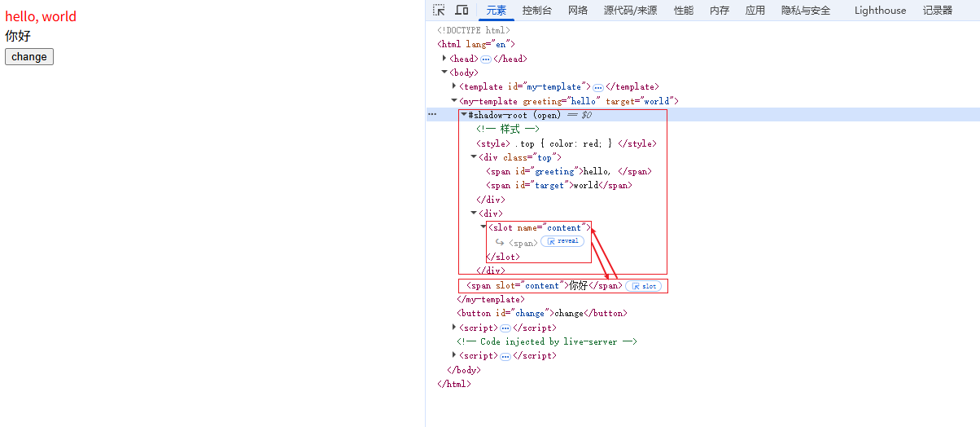Collapse the my-template greeting element
Screen dimensions: 980x427
455,101
